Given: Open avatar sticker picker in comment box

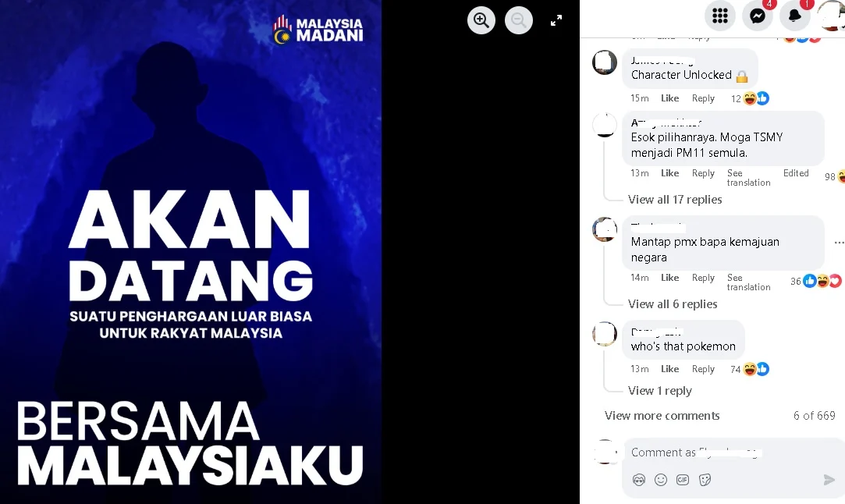Looking at the screenshot, I should (638, 480).
